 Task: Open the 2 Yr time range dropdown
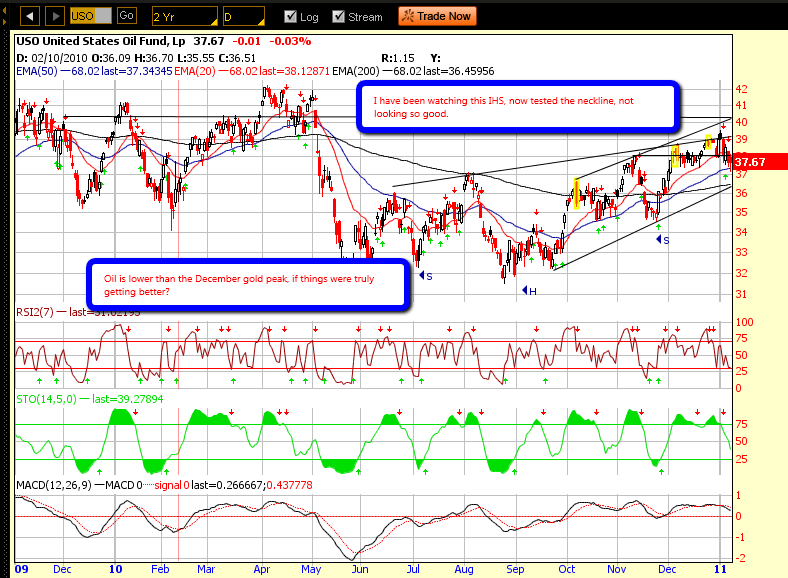[184, 17]
